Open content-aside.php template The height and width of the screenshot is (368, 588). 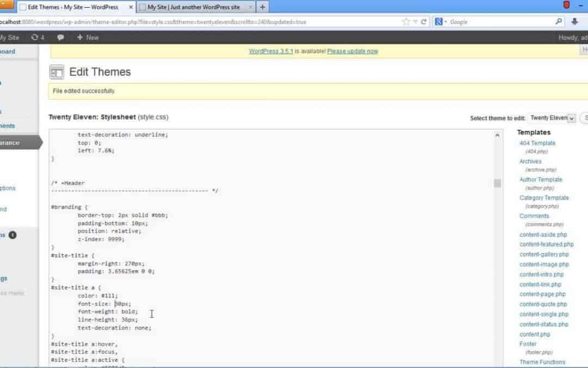pos(543,234)
